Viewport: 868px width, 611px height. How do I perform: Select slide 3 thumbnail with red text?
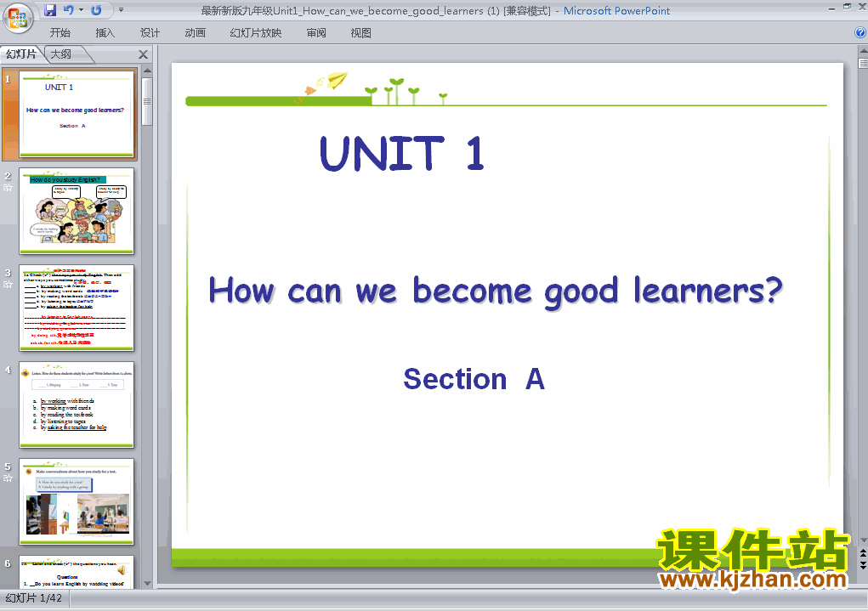[77, 308]
